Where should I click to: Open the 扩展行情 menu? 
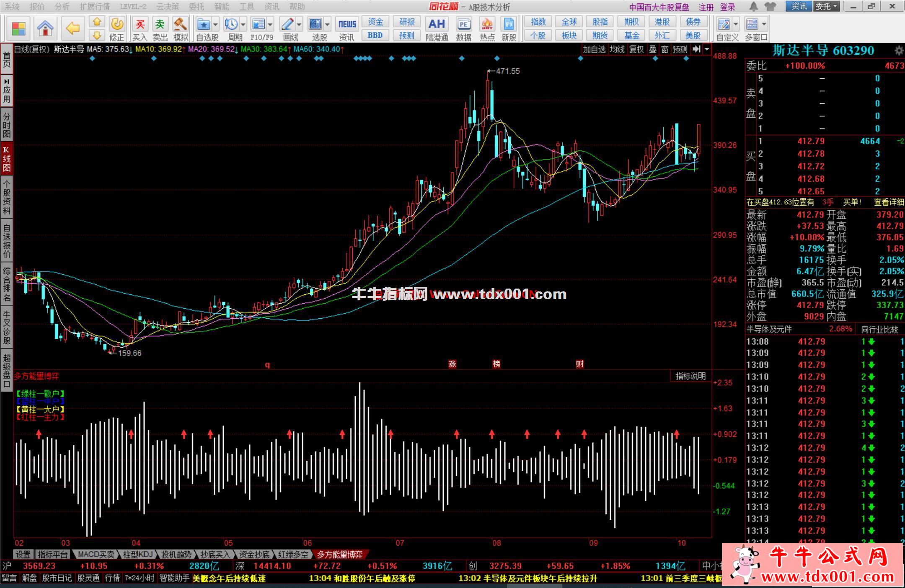pos(95,6)
